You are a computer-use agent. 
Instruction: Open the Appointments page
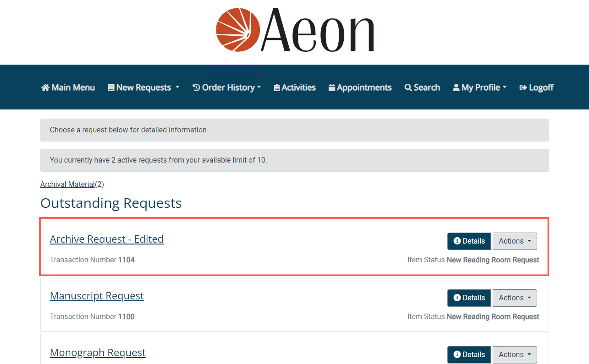360,88
